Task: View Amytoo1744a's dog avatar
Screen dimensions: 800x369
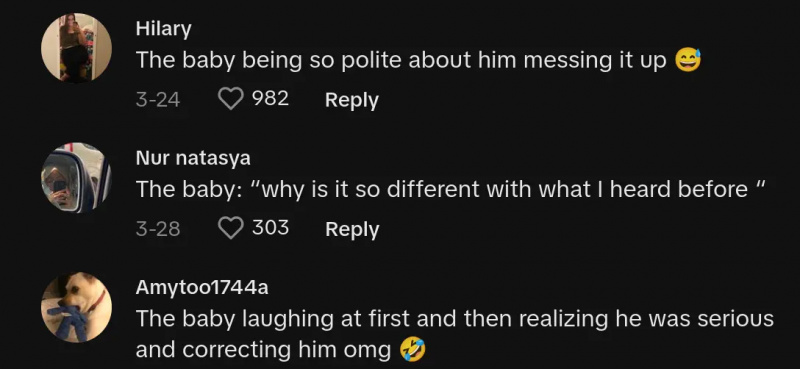Action: tap(76, 307)
